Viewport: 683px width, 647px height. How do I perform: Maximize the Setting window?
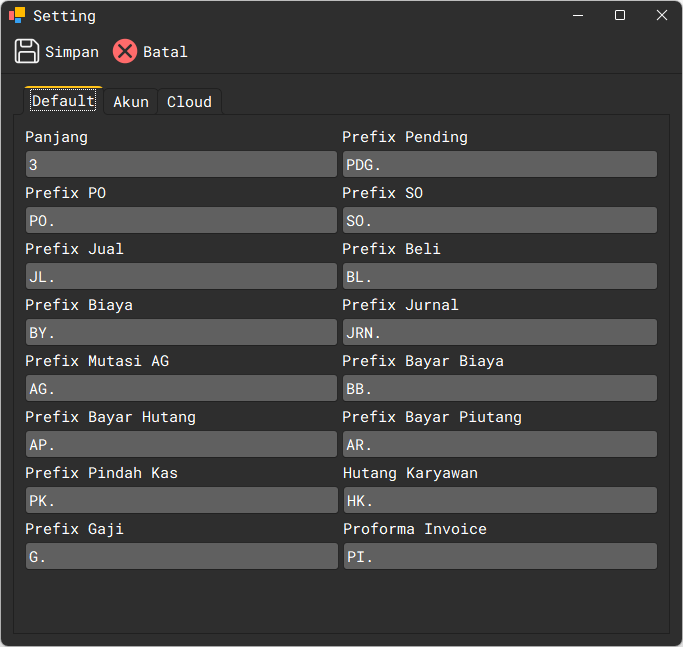click(620, 16)
